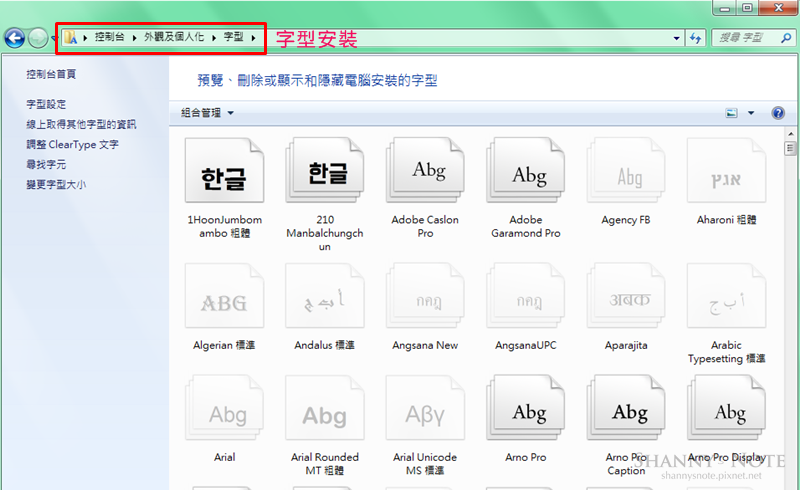Viewport: 800px width, 490px height.
Task: Select the Aparajita font icon
Action: coord(626,296)
